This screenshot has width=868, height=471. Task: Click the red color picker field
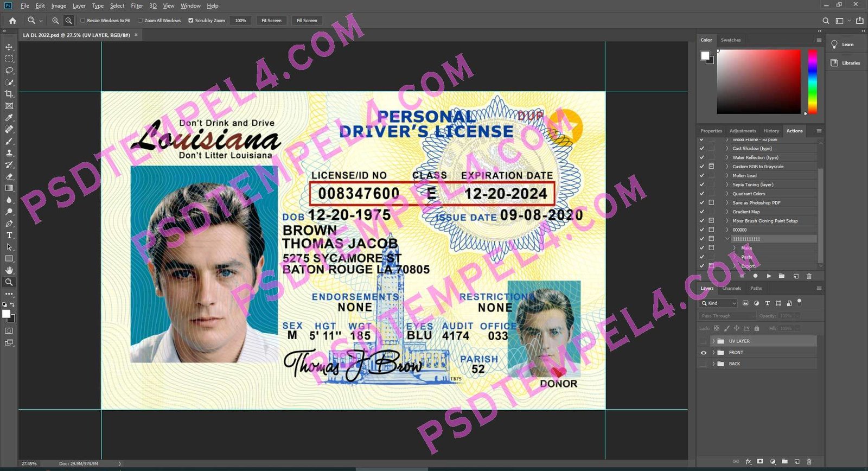pyautogui.click(x=759, y=82)
